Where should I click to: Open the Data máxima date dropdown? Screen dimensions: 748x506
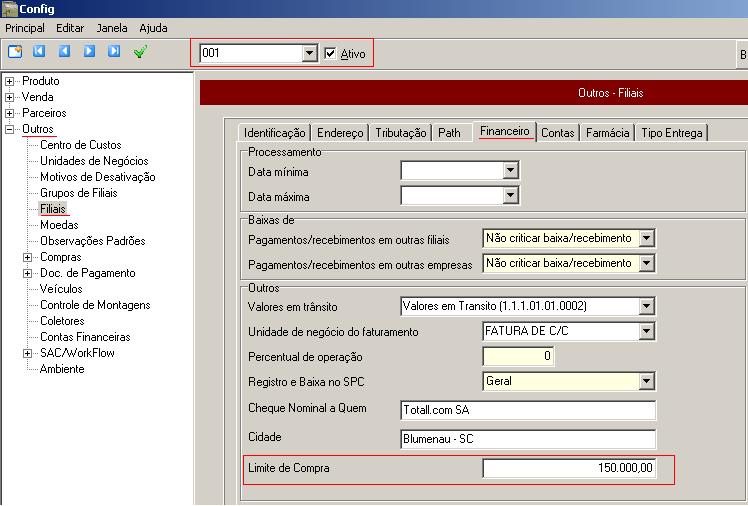[510, 195]
